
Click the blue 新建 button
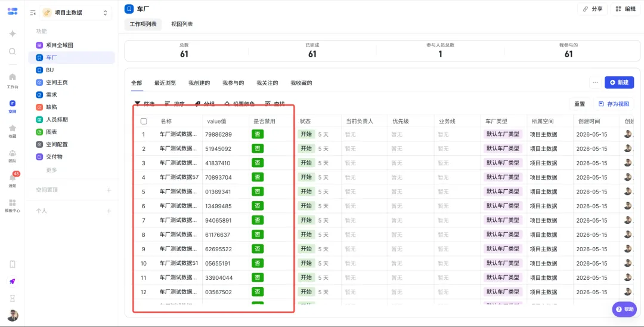(x=619, y=82)
